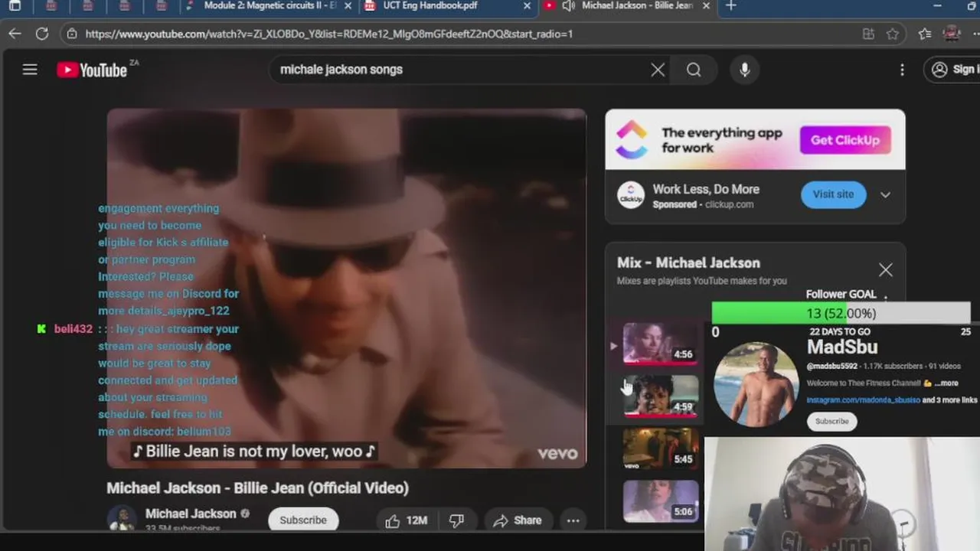
Task: Open the instagram.com/madonda_sbusiso link
Action: pos(863,400)
